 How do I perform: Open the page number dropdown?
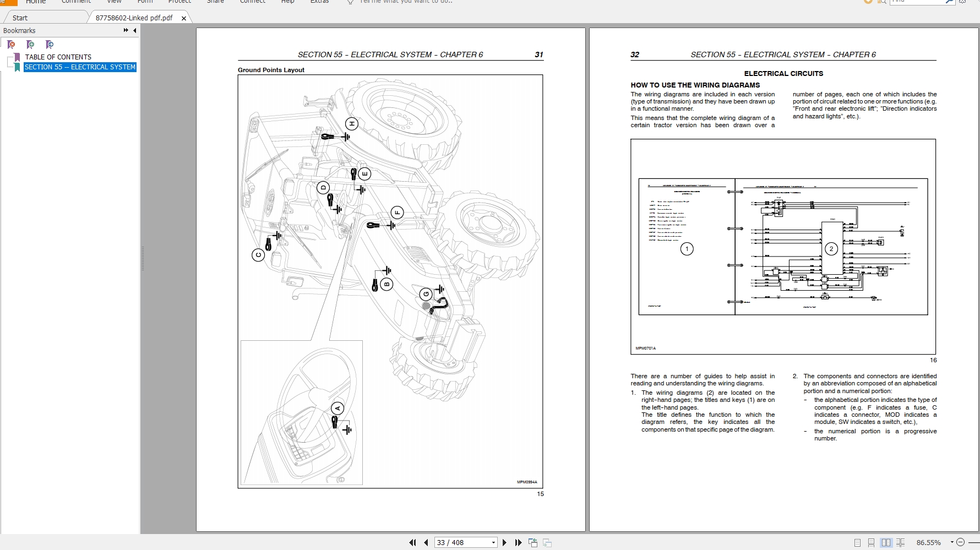(x=493, y=543)
